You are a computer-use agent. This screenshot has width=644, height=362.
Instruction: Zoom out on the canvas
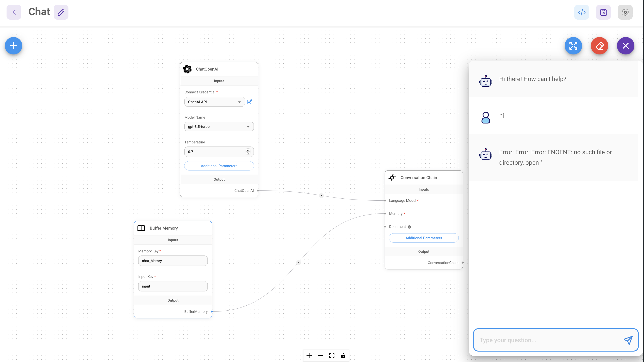tap(320, 355)
